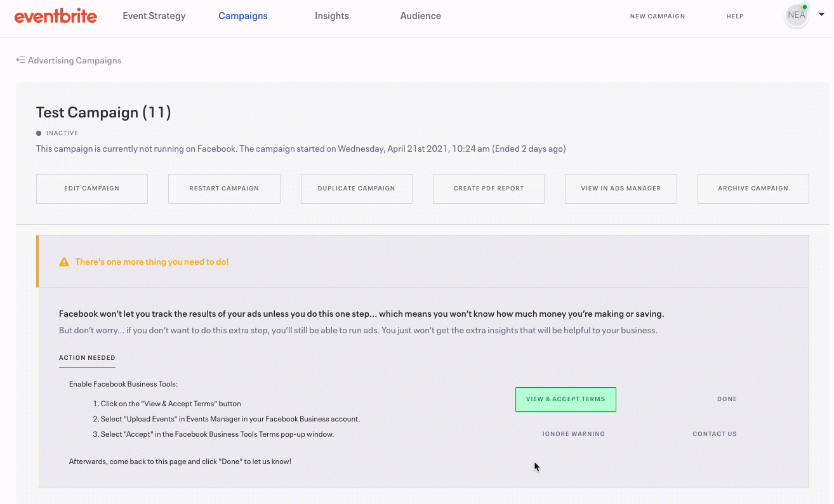The width and height of the screenshot is (834, 504).
Task: Return to Advertising Campaigns
Action: (74, 60)
